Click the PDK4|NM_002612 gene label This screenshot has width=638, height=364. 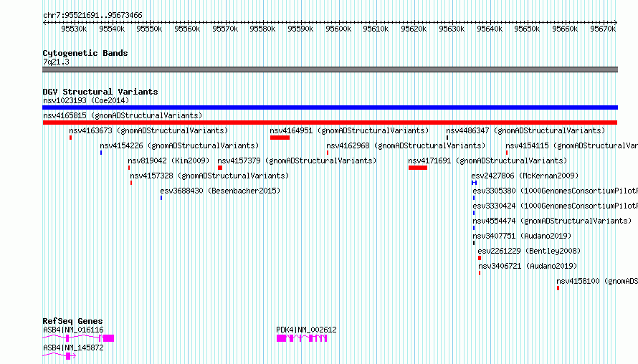pos(306,330)
